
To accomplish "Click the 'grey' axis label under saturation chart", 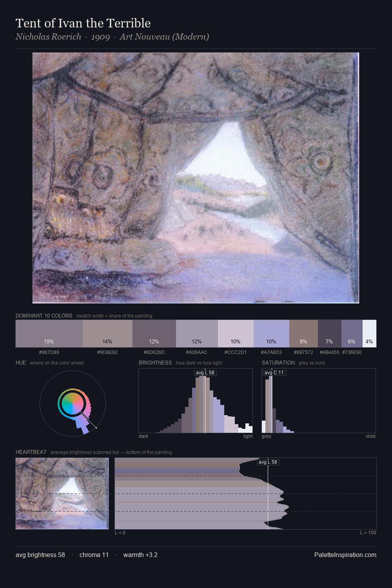I will click(x=267, y=436).
